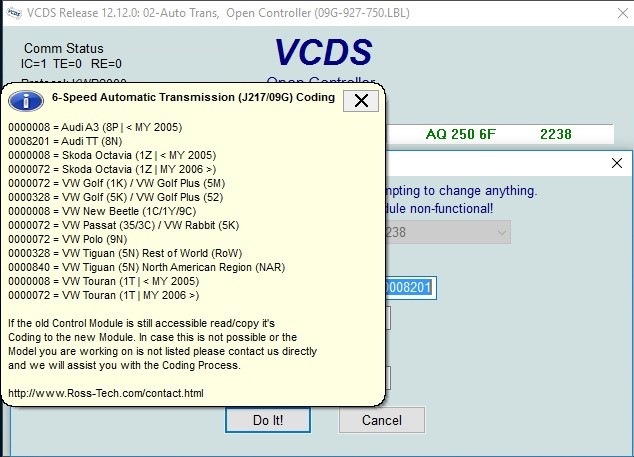Click the 2238 value in component field
The height and width of the screenshot is (457, 634).
pos(556,134)
